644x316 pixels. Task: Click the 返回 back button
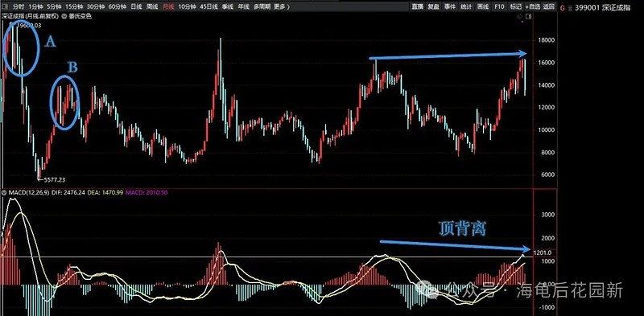point(549,6)
